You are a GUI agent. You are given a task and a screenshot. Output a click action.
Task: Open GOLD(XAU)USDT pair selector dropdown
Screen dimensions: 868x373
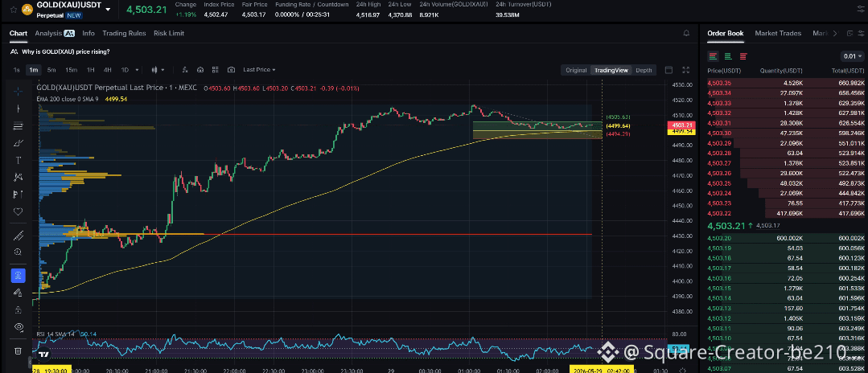(x=108, y=10)
